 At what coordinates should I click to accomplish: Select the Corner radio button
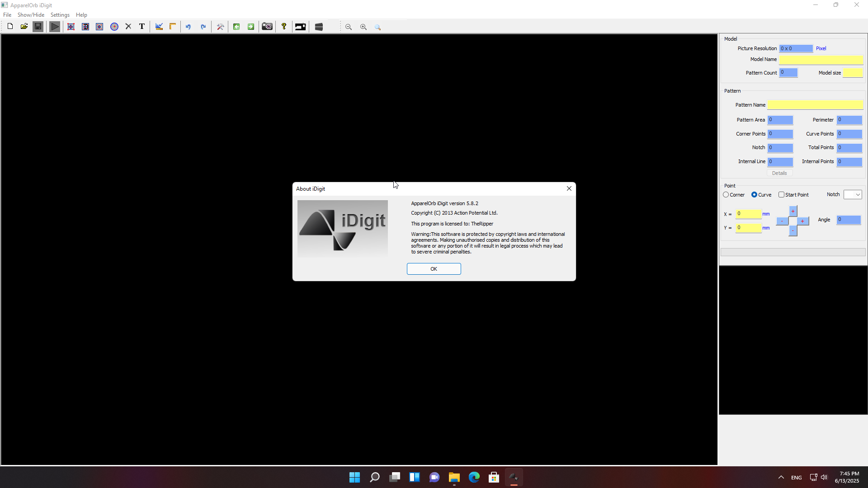click(726, 195)
